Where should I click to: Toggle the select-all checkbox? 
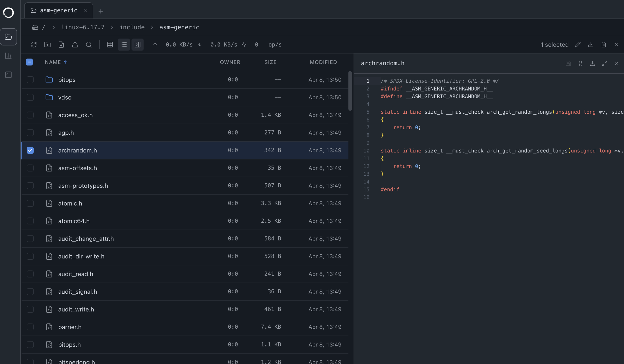[29, 62]
